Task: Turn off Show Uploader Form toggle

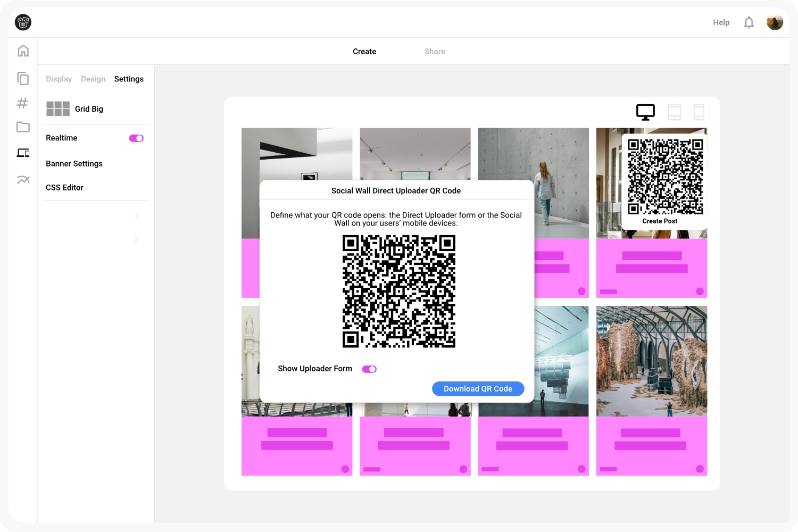Action: (369, 369)
